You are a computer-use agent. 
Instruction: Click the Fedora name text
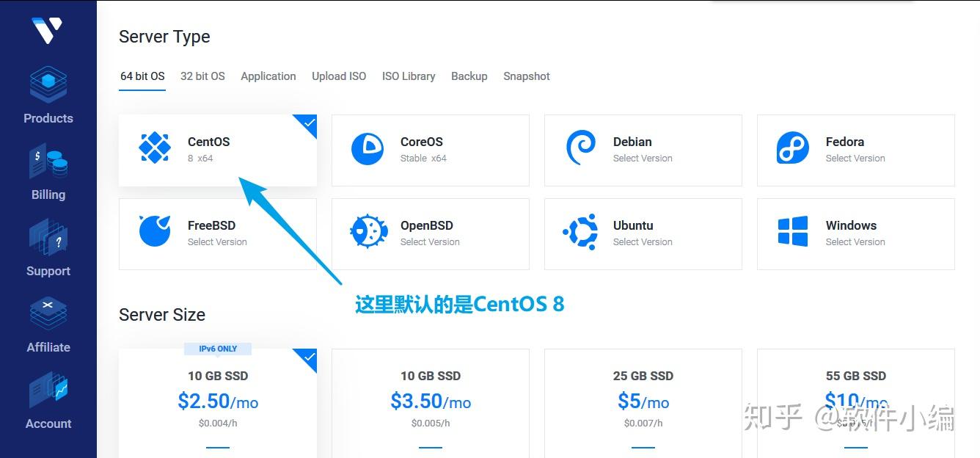pos(845,142)
